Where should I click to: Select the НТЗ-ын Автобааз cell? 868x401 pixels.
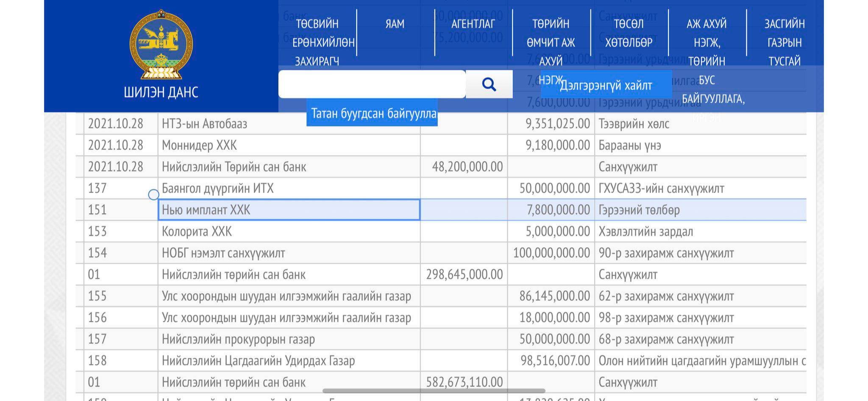[289, 124]
